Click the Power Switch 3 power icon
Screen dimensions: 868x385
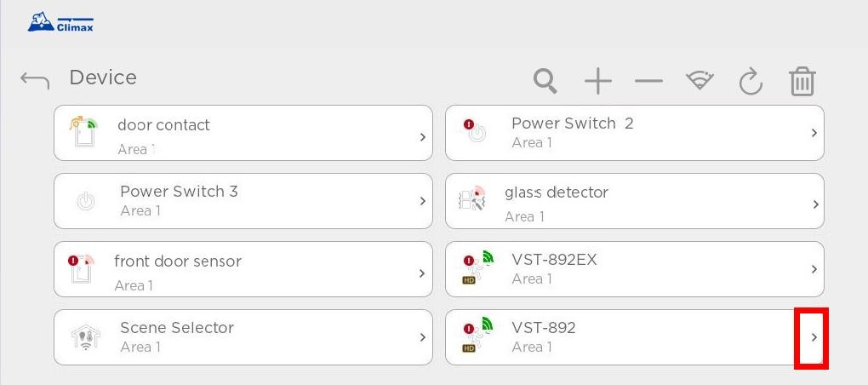pyautogui.click(x=85, y=202)
